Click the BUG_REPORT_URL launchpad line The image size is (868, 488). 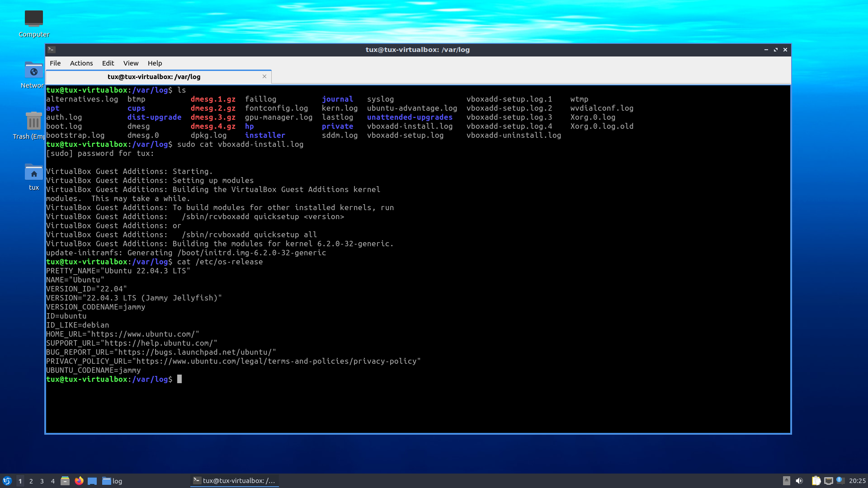click(x=161, y=352)
